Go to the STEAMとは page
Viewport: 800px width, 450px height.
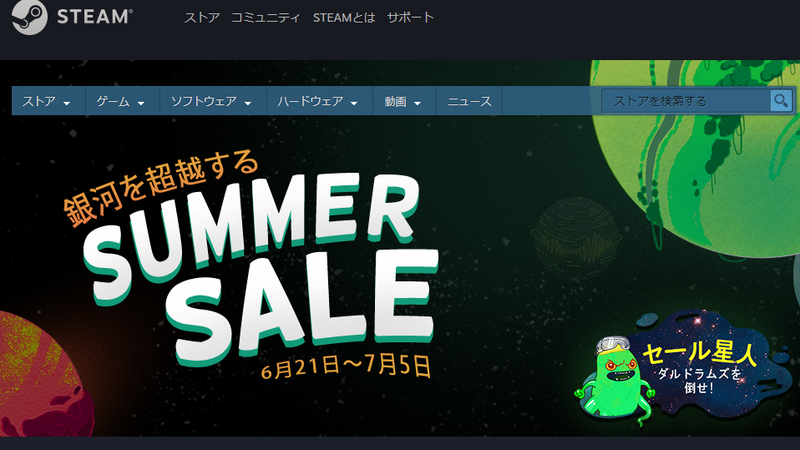pos(344,18)
